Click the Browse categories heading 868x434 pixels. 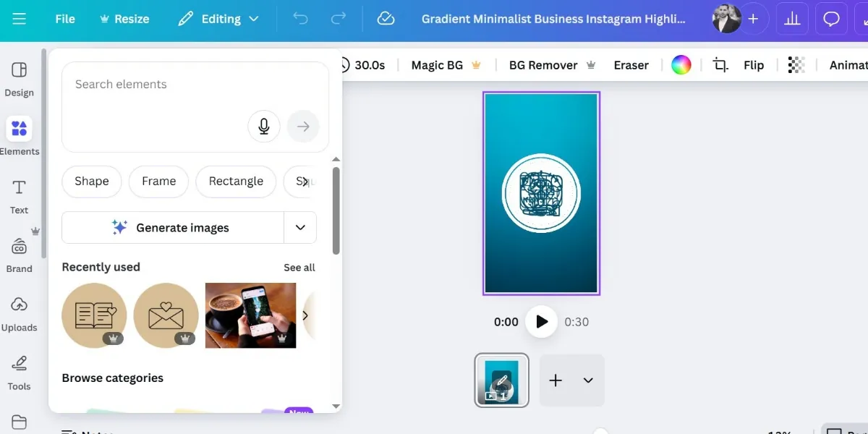coord(113,378)
